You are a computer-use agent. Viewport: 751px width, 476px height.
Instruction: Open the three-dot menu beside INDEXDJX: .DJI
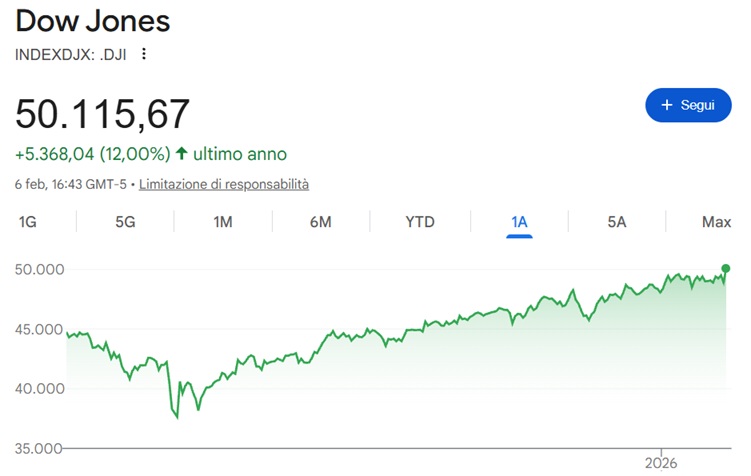[x=144, y=54]
